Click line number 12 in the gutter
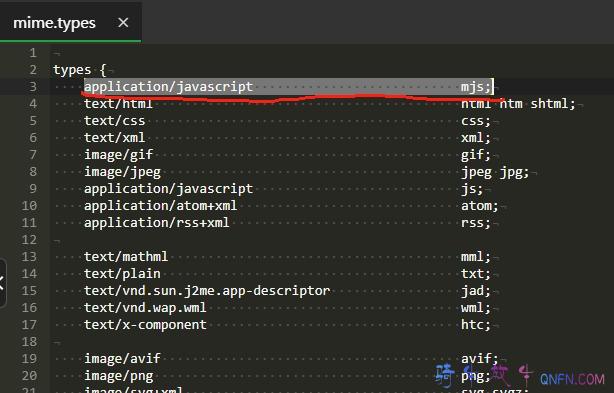The image size is (614, 393). [x=29, y=240]
